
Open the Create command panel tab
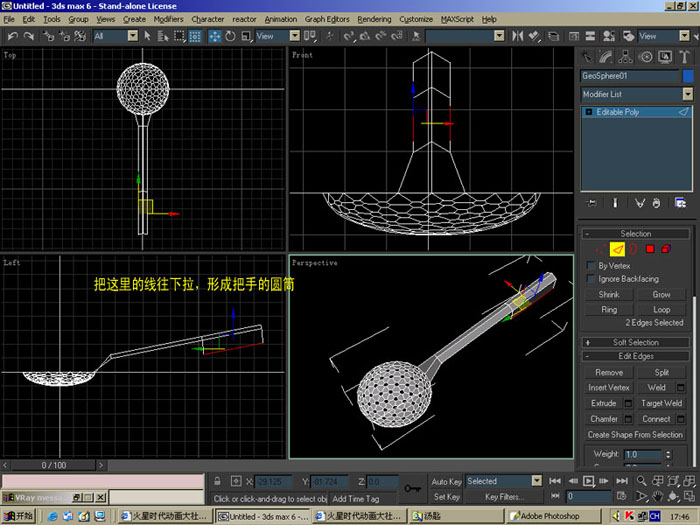587,57
